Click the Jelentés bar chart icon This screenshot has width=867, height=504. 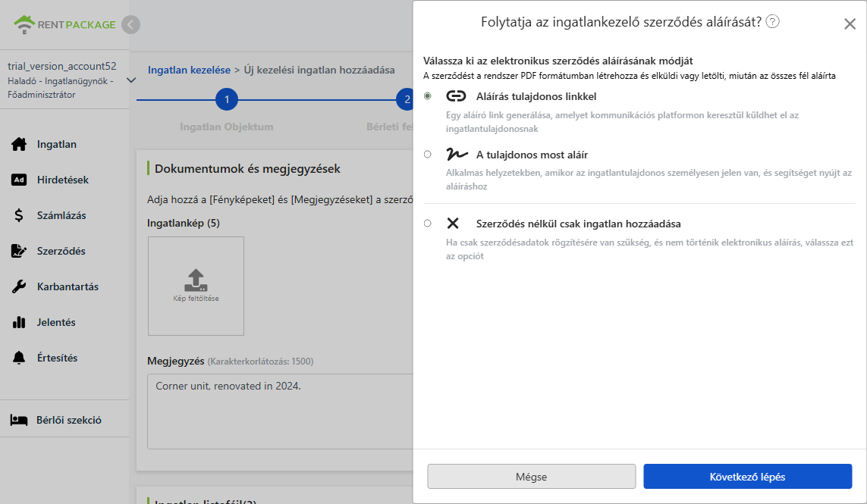19,322
